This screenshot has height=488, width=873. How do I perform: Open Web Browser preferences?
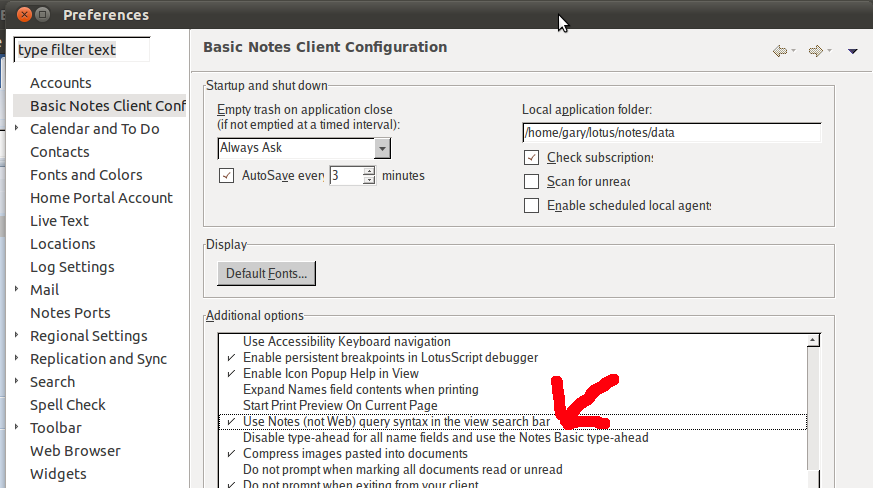coord(75,451)
